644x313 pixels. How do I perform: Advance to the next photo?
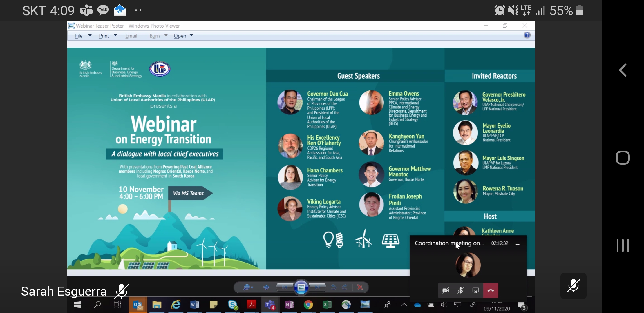[317, 287]
